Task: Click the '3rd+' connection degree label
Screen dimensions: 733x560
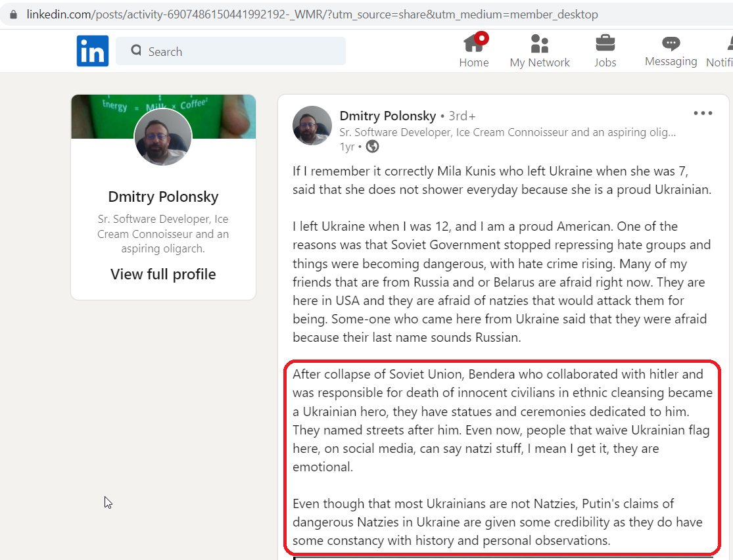Action: coord(462,116)
